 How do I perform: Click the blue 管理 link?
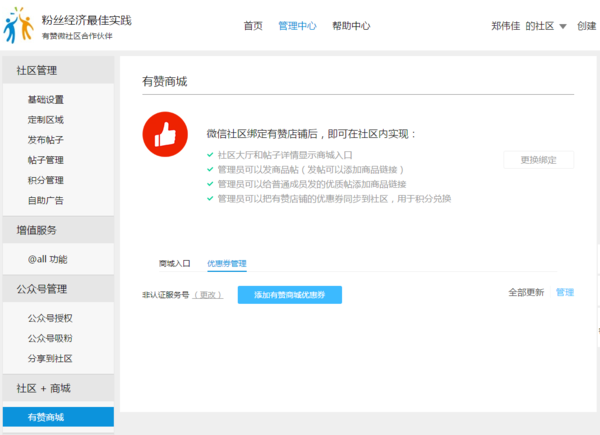pyautogui.click(x=565, y=292)
